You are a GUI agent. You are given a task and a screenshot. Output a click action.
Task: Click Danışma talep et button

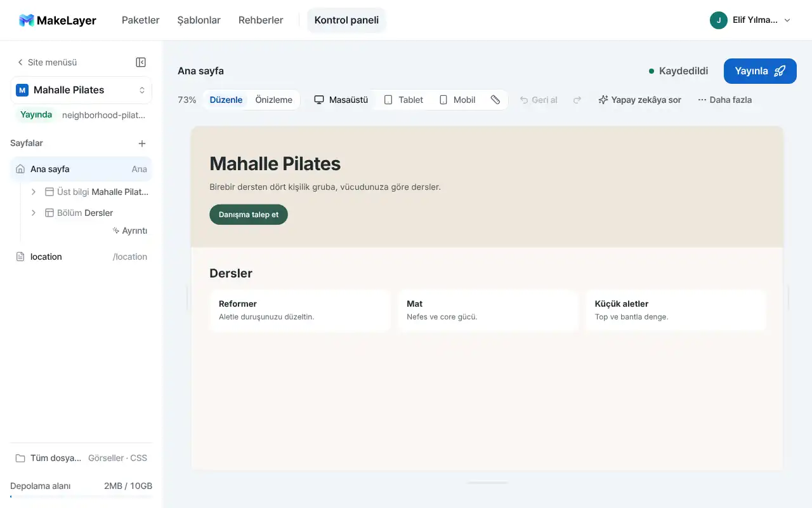tap(249, 215)
